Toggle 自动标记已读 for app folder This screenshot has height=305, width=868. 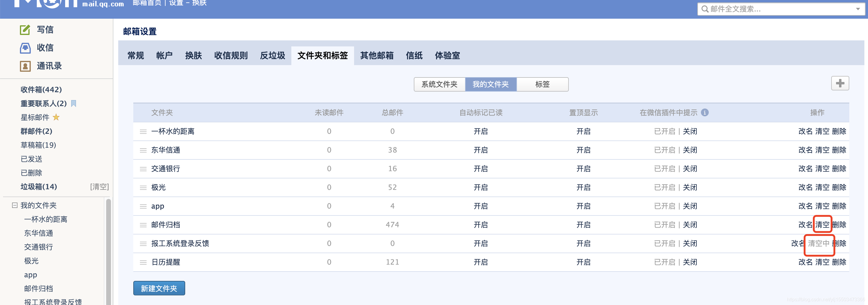480,206
